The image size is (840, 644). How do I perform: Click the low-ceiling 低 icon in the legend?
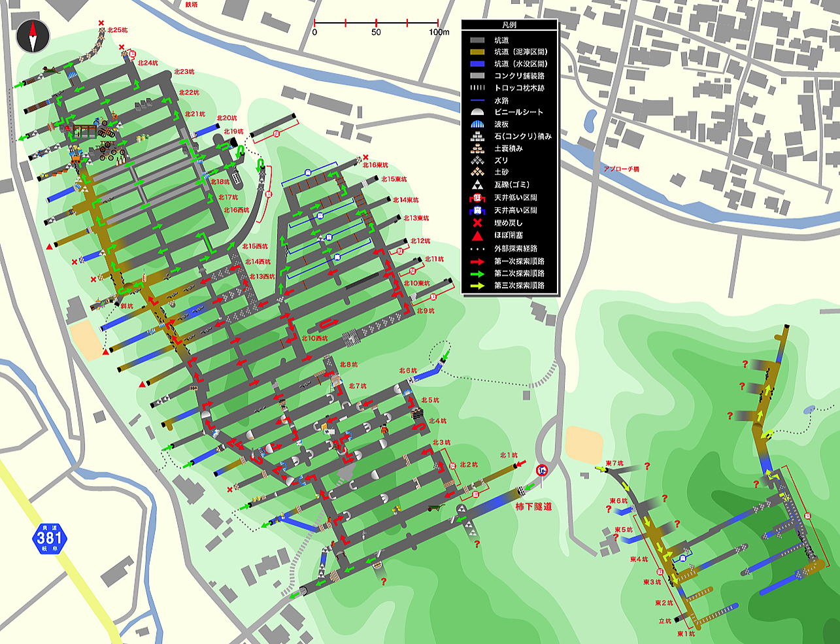click(x=478, y=198)
